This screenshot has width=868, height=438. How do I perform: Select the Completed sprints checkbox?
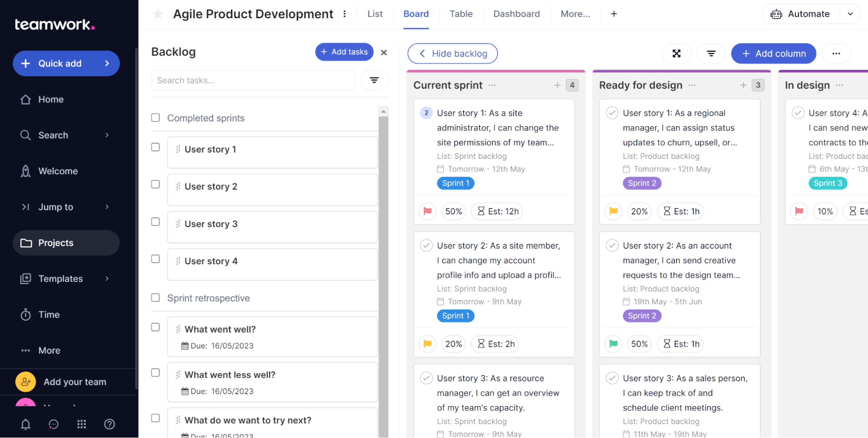pyautogui.click(x=155, y=118)
